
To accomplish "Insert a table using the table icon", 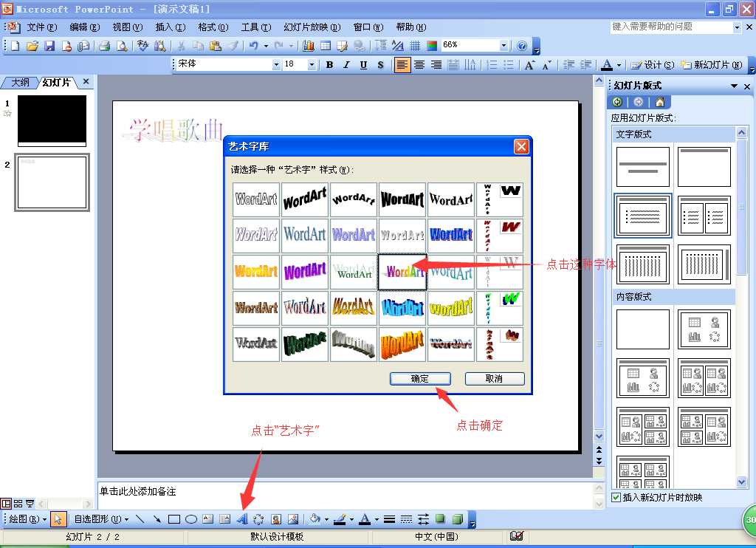I will click(326, 46).
